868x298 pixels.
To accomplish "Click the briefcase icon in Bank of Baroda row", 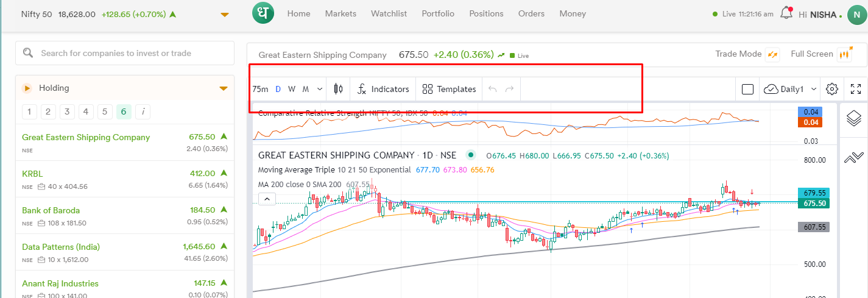I will (41, 223).
